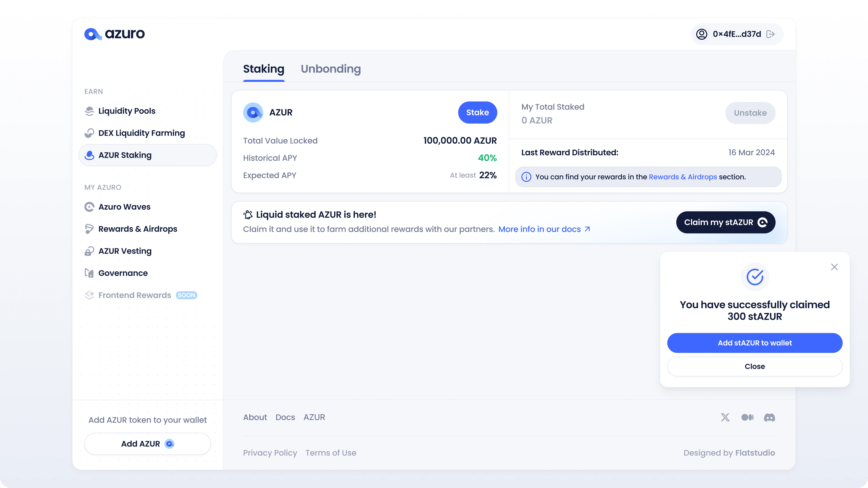Click Add stAZUR to wallet button
The image size is (868, 488).
pos(754,343)
